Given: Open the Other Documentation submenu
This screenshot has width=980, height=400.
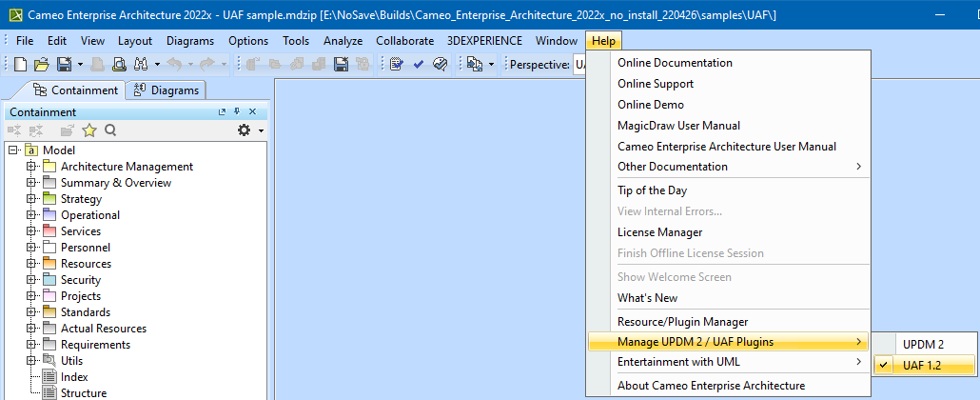Looking at the screenshot, I should point(728,167).
